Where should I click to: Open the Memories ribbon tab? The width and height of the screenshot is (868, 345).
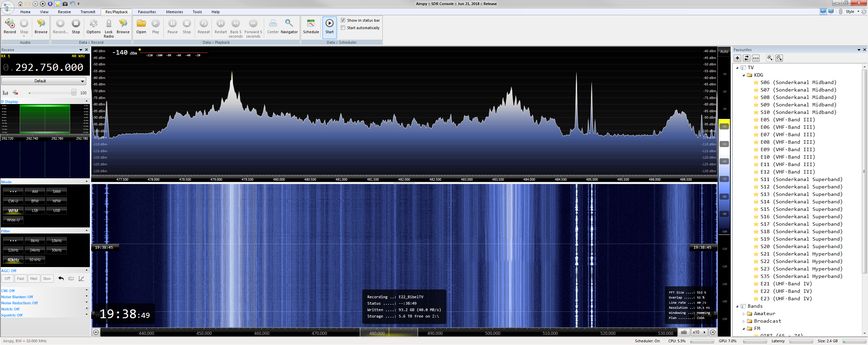(x=175, y=12)
